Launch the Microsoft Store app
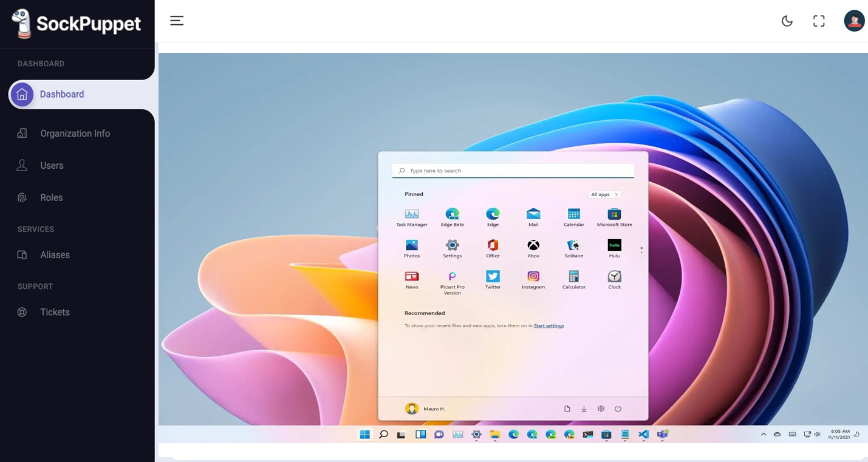The image size is (868, 462). (614, 214)
